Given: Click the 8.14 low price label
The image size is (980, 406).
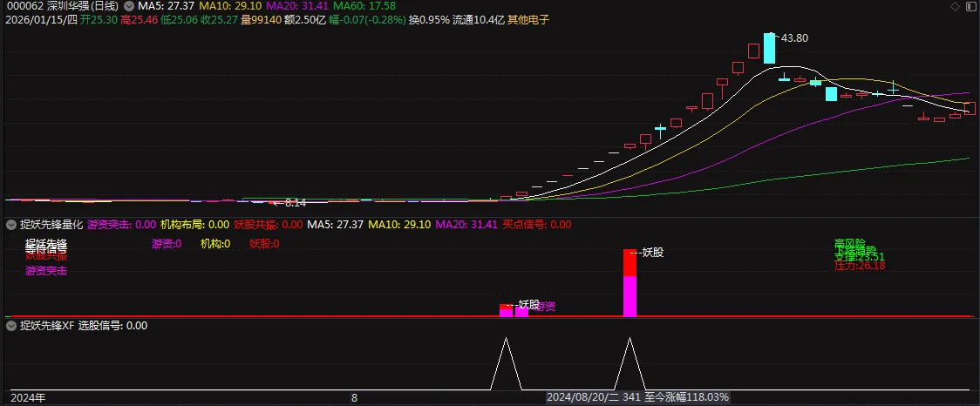Looking at the screenshot, I should pos(296,202).
